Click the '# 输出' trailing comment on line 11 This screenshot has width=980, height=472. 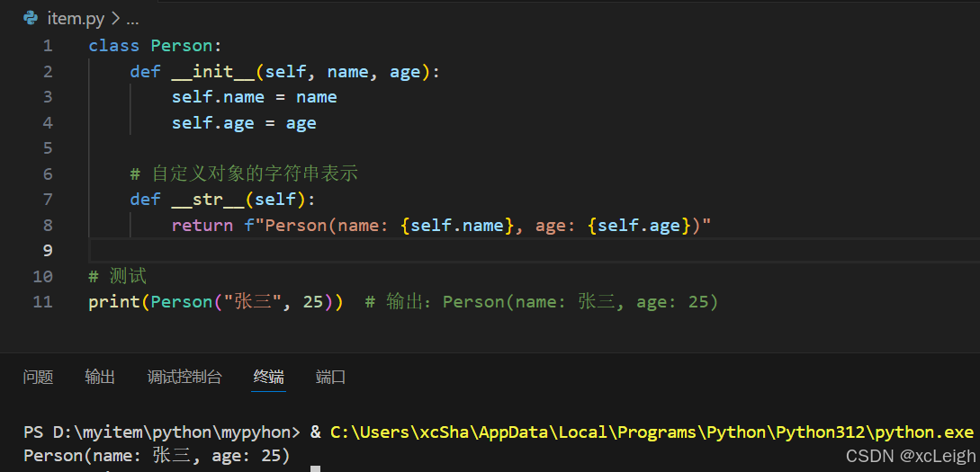[x=541, y=301]
